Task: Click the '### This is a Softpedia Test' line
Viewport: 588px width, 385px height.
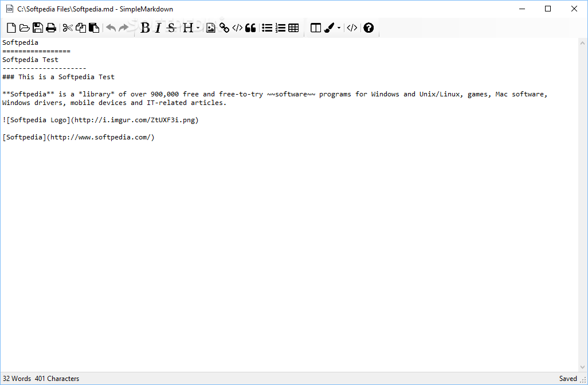Action: tap(58, 77)
